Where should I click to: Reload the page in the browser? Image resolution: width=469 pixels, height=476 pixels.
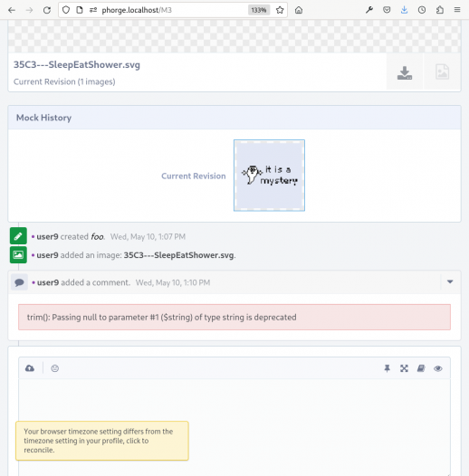47,10
